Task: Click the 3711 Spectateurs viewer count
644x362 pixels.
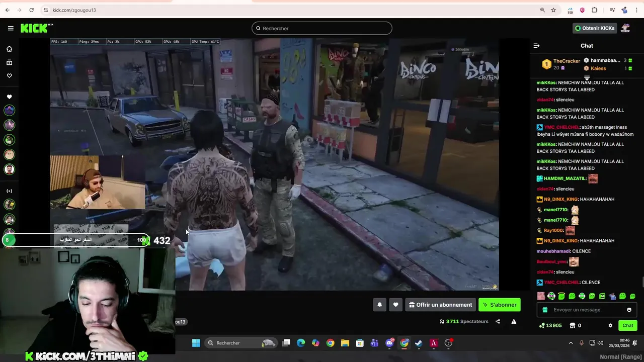Action: 464,322
